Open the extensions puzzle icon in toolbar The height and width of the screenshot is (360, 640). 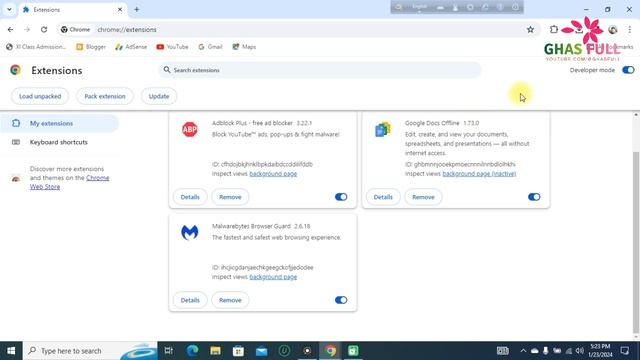tap(554, 29)
